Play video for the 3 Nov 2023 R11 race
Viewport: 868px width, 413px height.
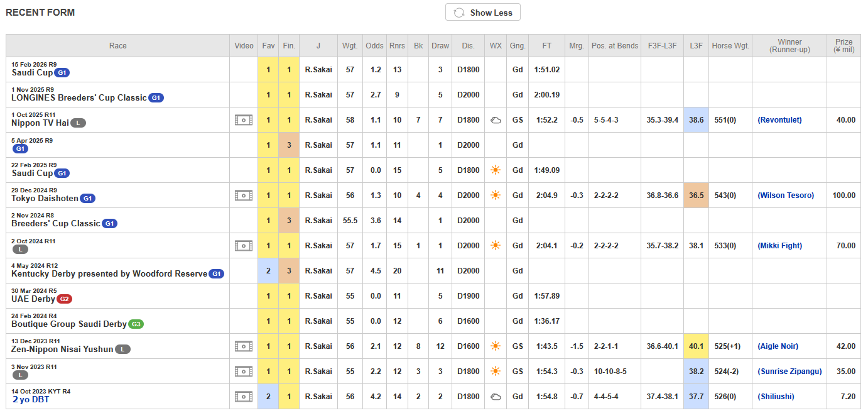click(244, 372)
